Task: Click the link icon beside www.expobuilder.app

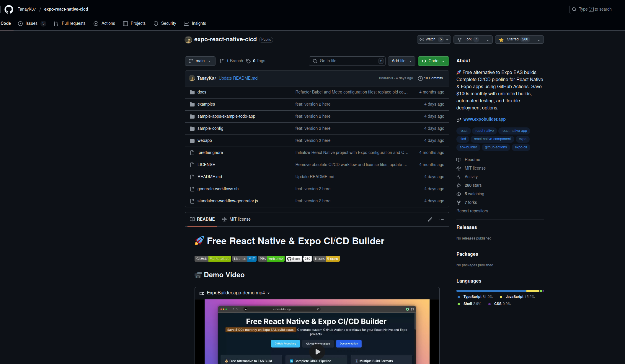Action: click(x=459, y=119)
